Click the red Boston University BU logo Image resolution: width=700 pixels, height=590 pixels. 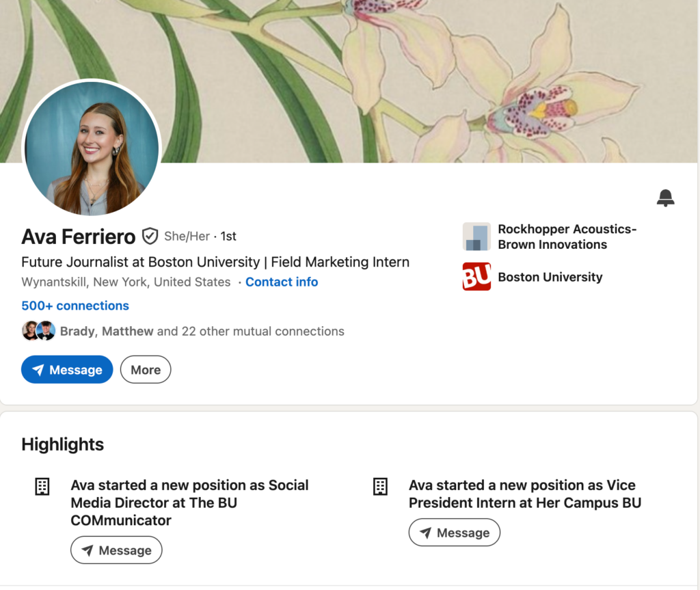coord(476,277)
